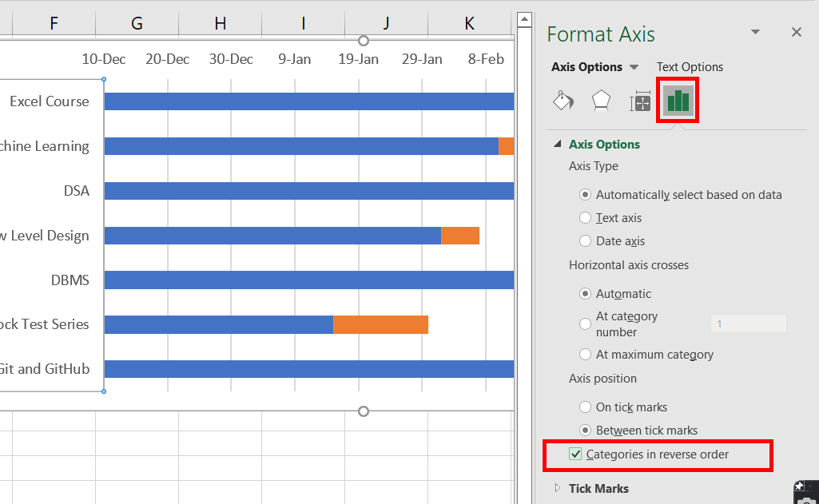Viewport: 819px width, 504px height.
Task: Select the Text axis radio button
Action: pos(586,218)
